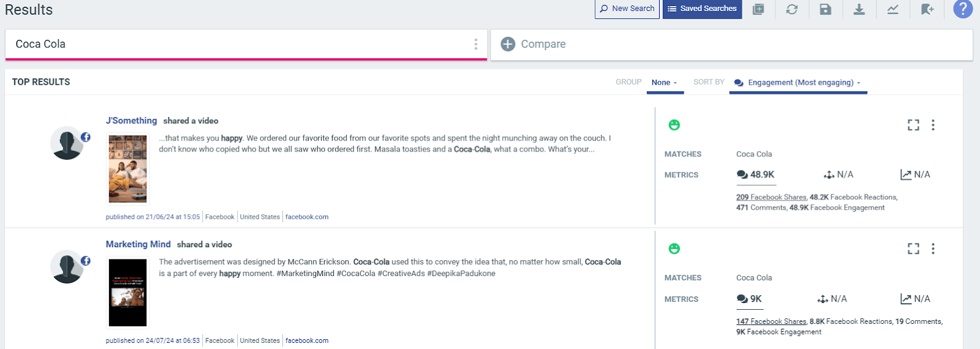Open facebook.com link for J'Something post

(x=307, y=217)
